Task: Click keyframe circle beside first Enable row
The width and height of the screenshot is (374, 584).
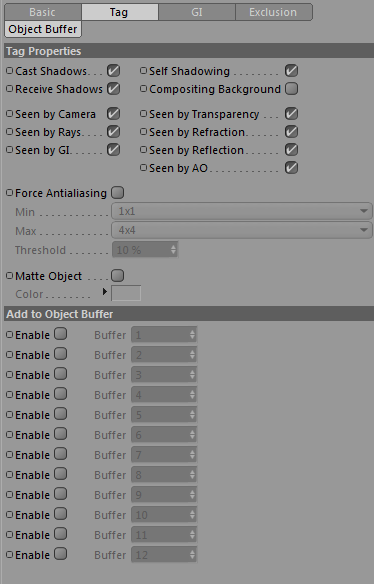Action: 9,334
